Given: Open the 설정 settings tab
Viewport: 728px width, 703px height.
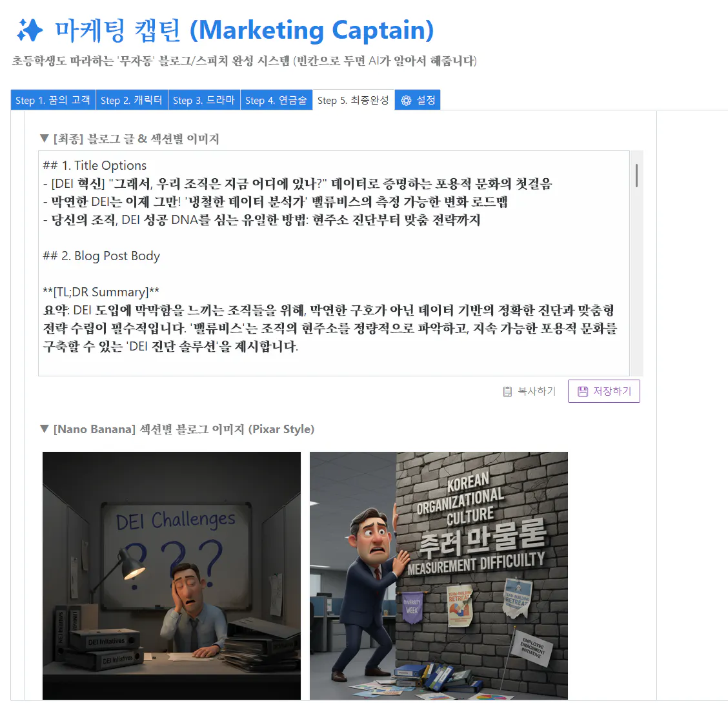Looking at the screenshot, I should pos(417,99).
